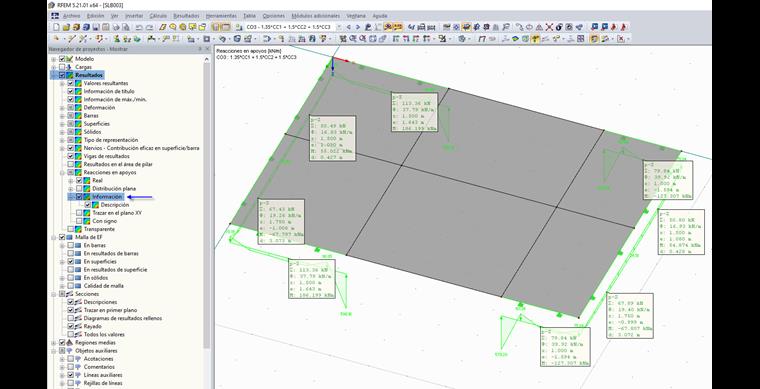Image resolution: width=760 pixels, height=389 pixels.
Task: Uncheck the Descripción checkbox
Action: click(88, 205)
